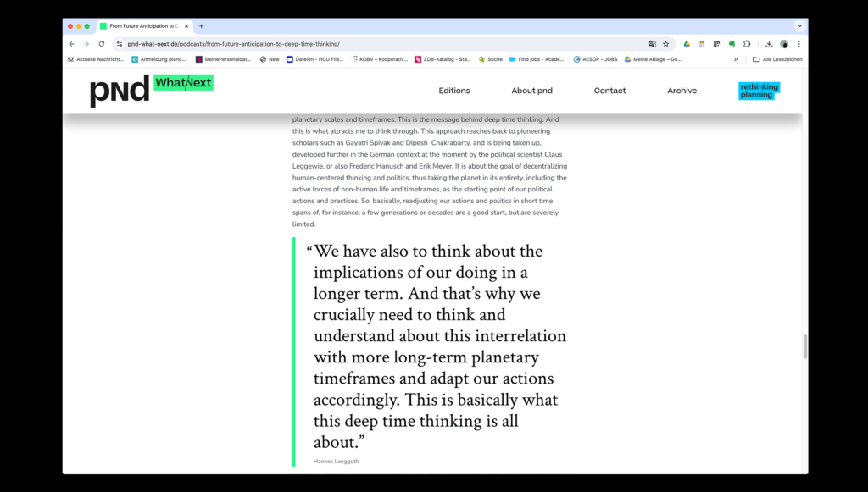
Task: Click the rethinking planning button
Action: click(x=758, y=91)
